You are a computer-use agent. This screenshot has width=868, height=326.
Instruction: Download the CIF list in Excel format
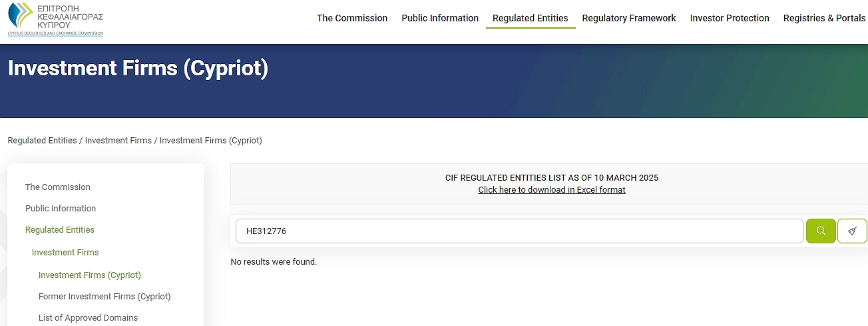point(552,189)
